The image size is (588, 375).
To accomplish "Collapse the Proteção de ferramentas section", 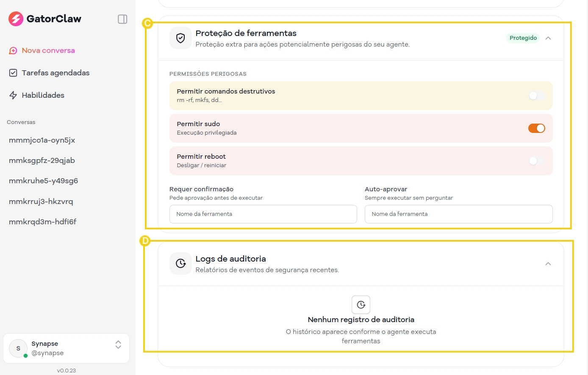I will (x=548, y=38).
